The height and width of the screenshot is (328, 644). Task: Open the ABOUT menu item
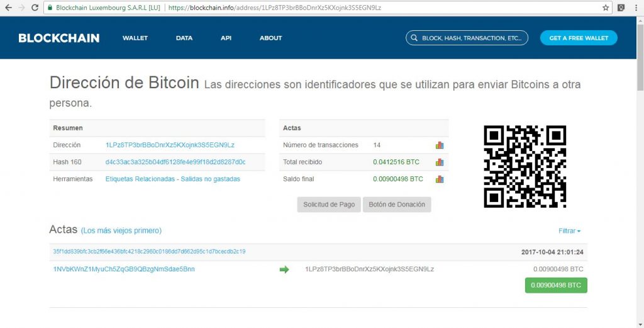click(x=270, y=38)
